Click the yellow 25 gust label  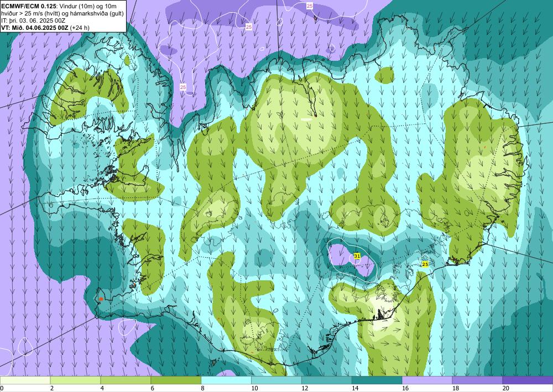[425, 264]
